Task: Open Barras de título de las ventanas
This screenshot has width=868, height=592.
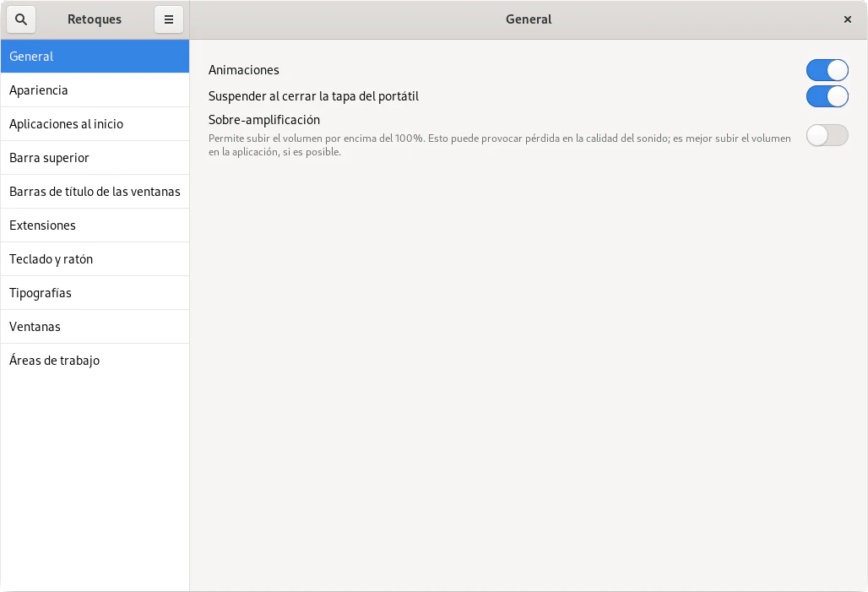Action: click(x=95, y=192)
